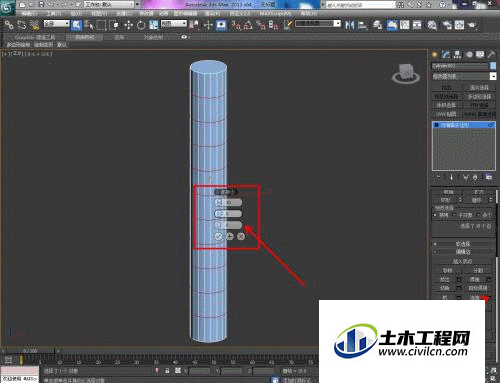Click the caddy Apply and Continue plus button

(230, 236)
